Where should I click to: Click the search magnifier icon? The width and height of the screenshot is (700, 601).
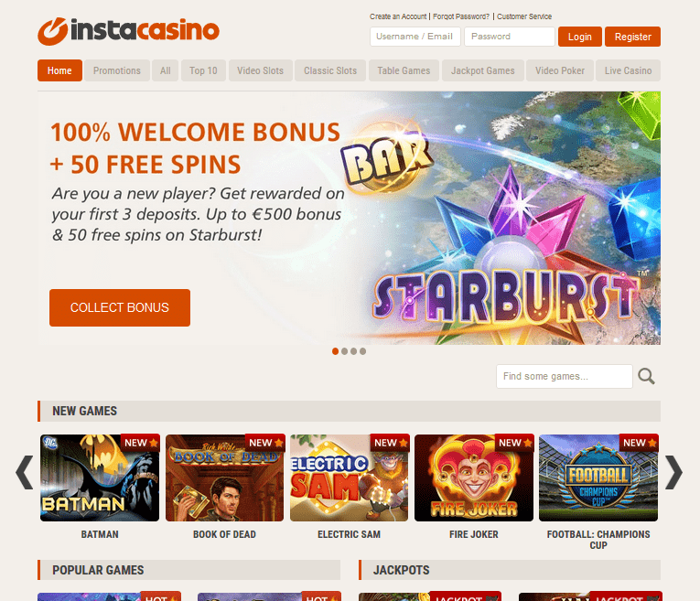(646, 377)
